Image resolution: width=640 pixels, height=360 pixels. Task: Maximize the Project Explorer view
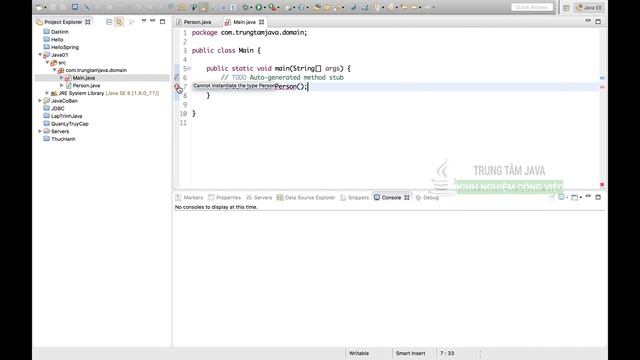(x=162, y=21)
